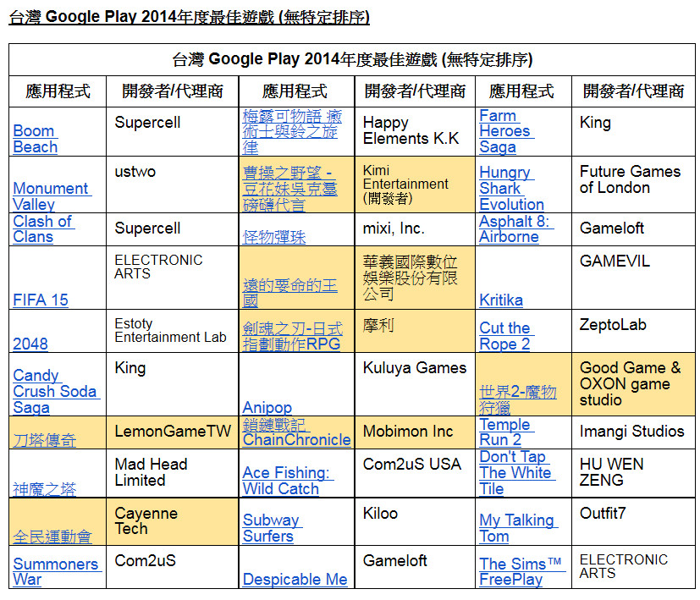
Task: Follow the 遠的要命的王國 link
Action: click(290, 293)
